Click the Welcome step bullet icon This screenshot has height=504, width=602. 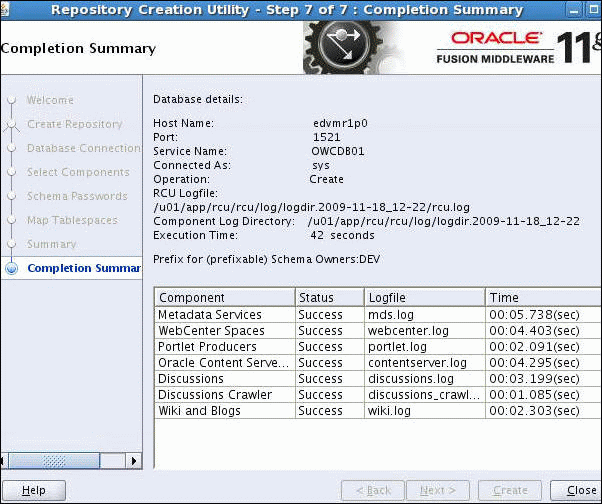pos(12,100)
